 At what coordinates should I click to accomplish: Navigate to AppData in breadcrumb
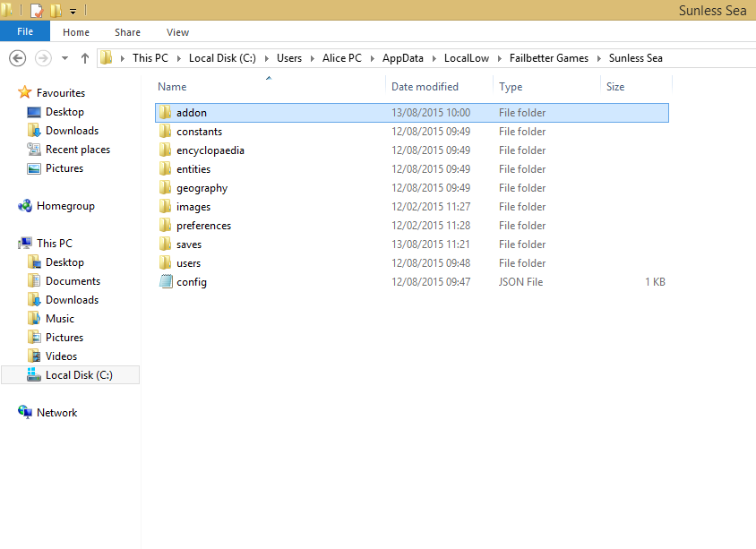click(x=402, y=58)
